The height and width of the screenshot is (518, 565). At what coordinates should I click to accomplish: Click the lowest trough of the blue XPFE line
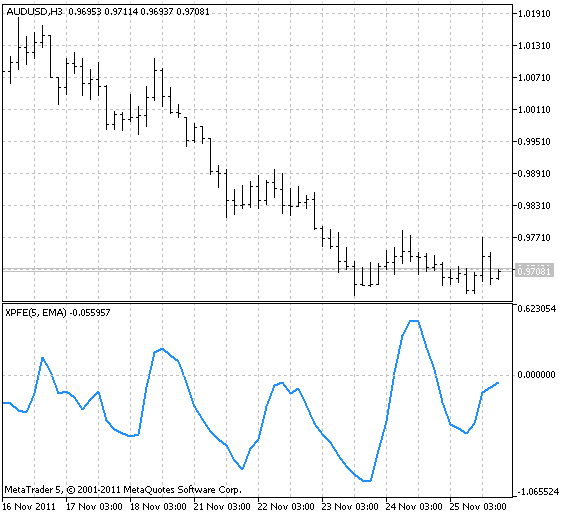click(x=366, y=481)
